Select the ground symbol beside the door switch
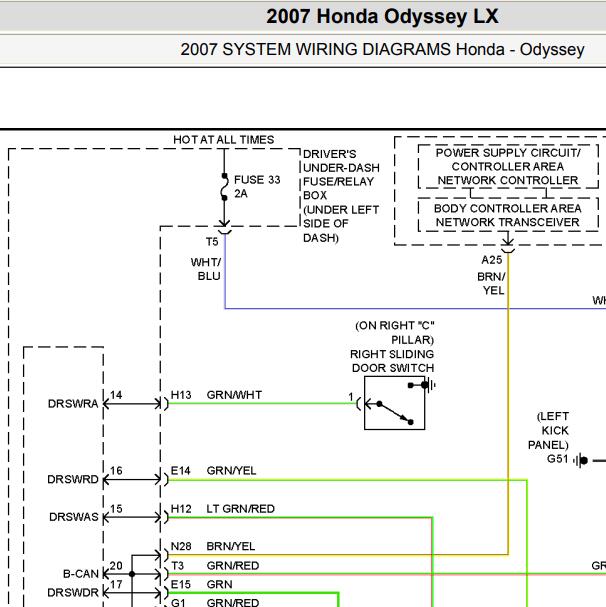This screenshot has width=606, height=607. (x=431, y=385)
